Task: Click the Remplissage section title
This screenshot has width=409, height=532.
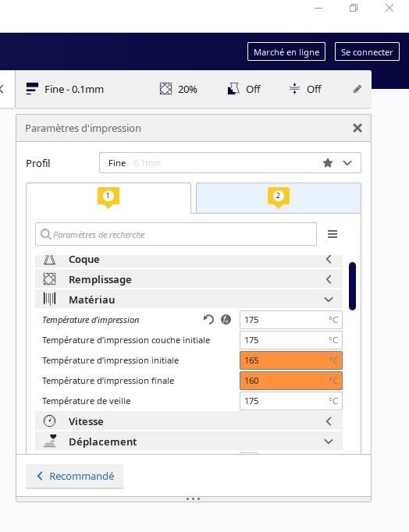Action: [x=100, y=280]
